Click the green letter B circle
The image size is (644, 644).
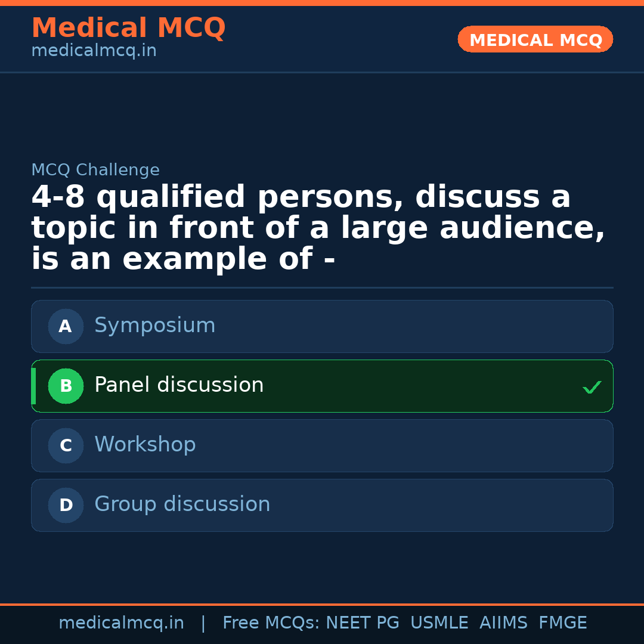click(66, 386)
